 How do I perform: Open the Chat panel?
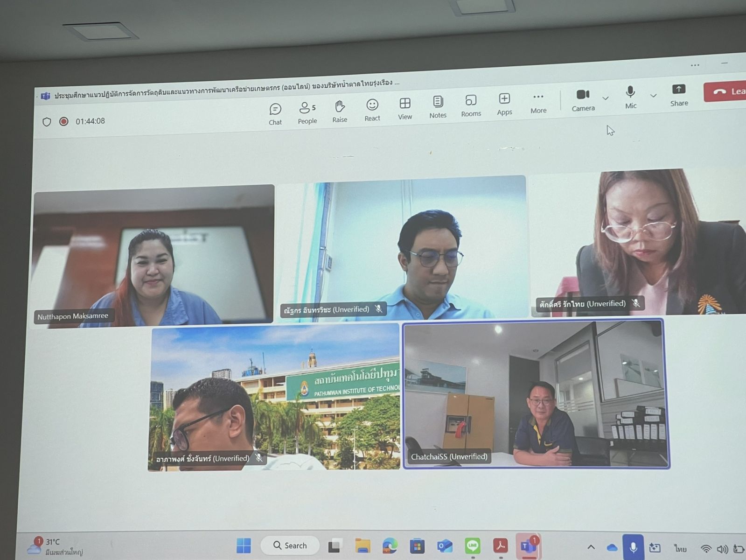point(275,114)
